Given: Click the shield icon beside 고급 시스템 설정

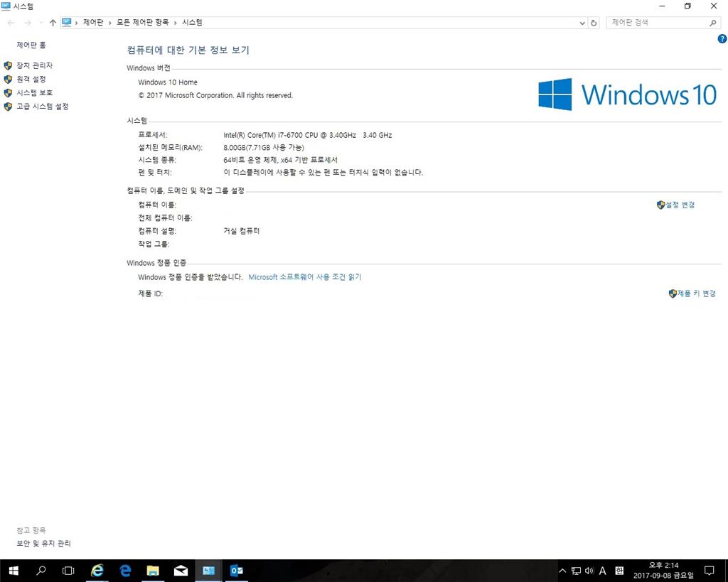Looking at the screenshot, I should pyautogui.click(x=8, y=107).
